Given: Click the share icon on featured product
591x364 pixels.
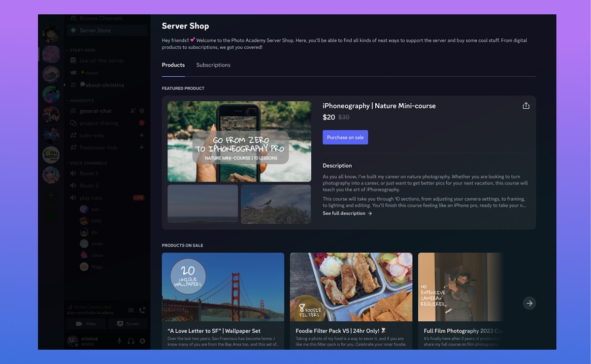Looking at the screenshot, I should click(x=526, y=106).
